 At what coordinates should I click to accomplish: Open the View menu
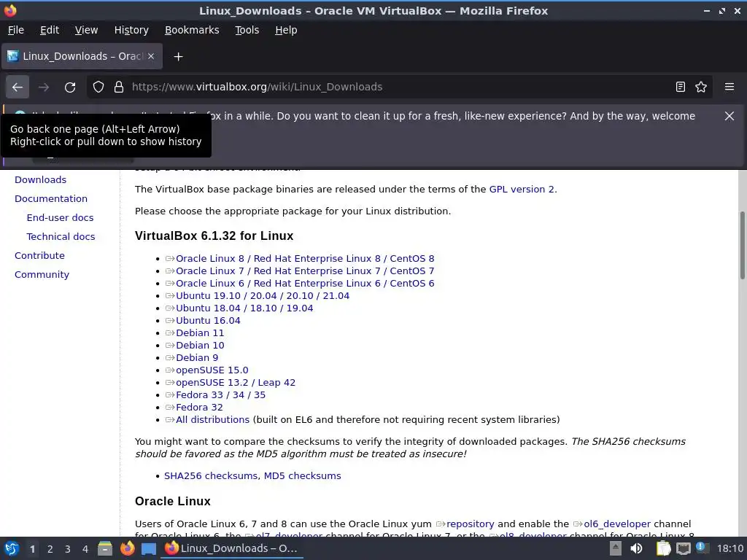(x=86, y=30)
